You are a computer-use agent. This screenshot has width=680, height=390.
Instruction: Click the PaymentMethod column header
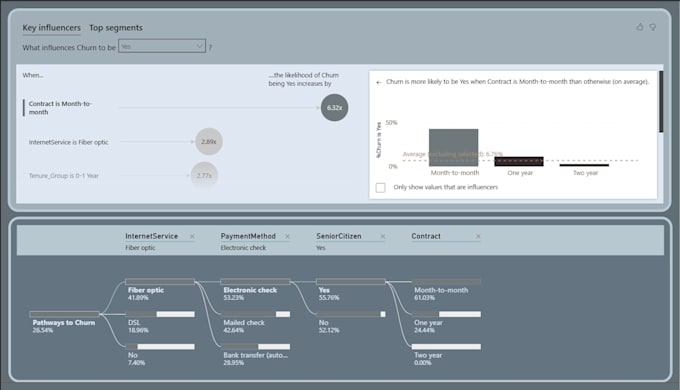(x=248, y=236)
